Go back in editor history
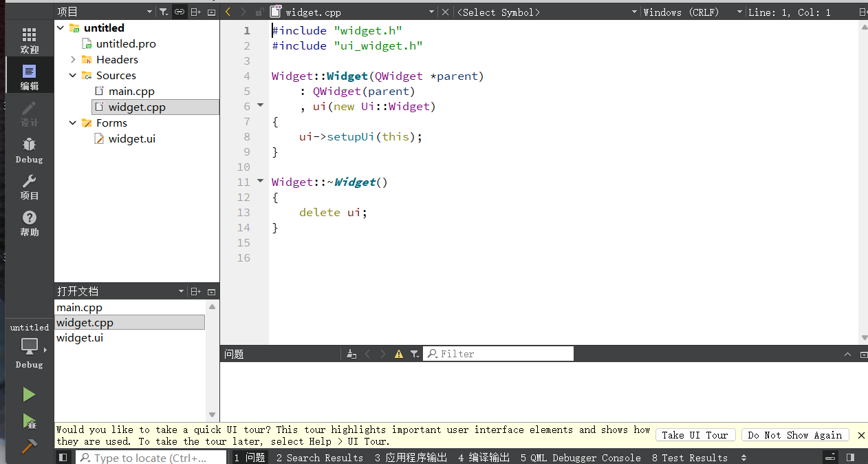This screenshot has width=868, height=464. [x=228, y=12]
